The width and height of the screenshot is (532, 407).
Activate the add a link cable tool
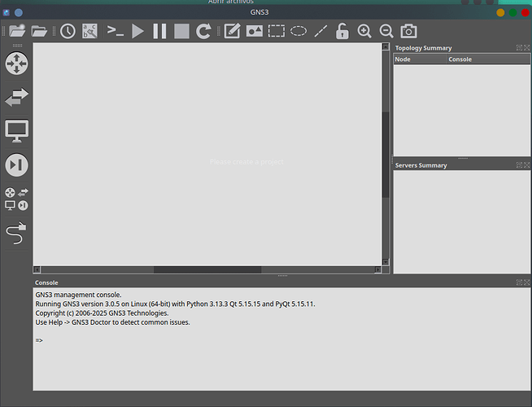click(16, 233)
